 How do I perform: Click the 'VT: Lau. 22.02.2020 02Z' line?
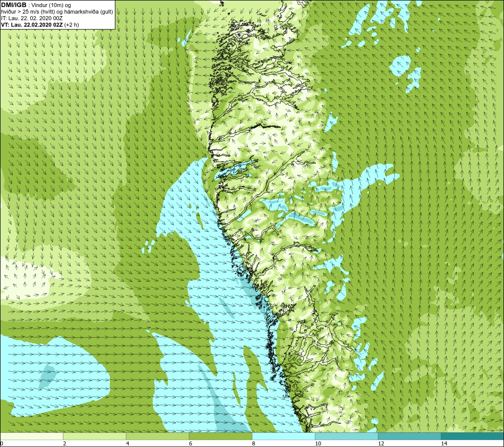[40, 25]
